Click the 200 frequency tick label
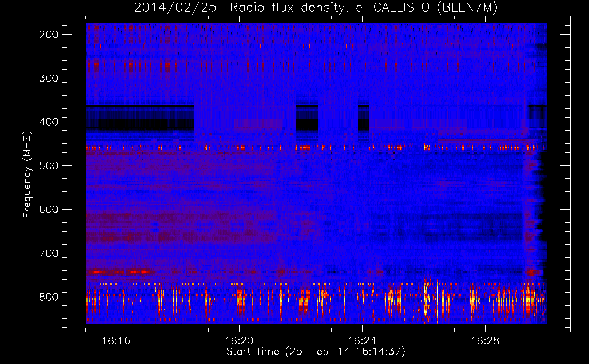 click(x=49, y=35)
